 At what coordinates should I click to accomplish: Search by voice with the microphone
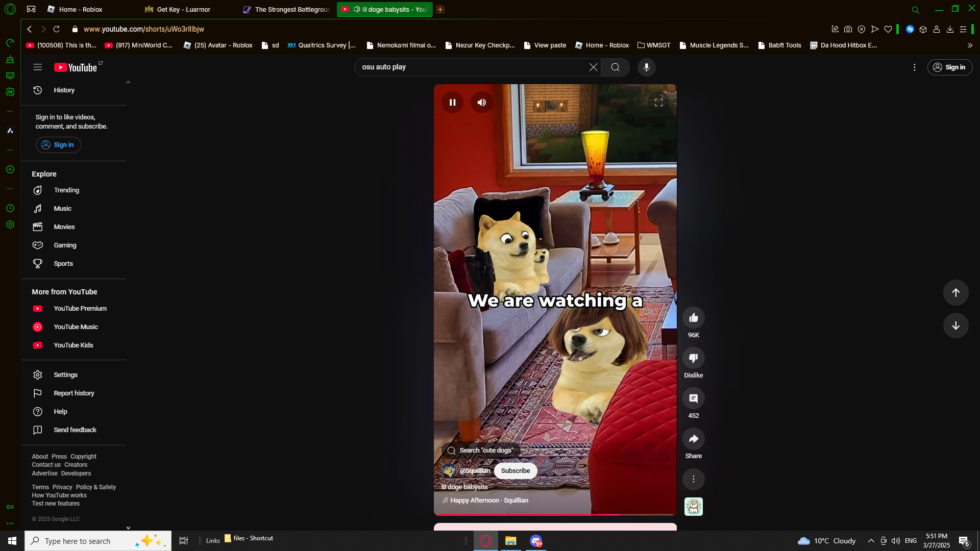646,67
